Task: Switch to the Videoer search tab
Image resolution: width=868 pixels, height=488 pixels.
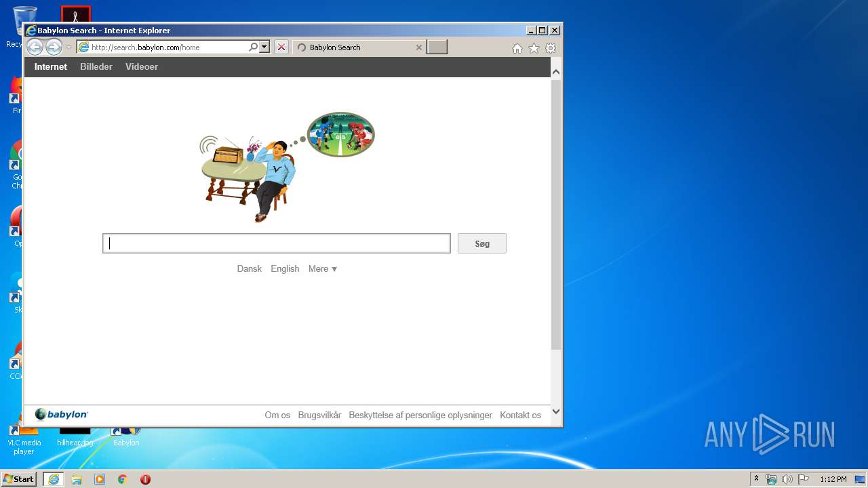Action: [x=142, y=66]
